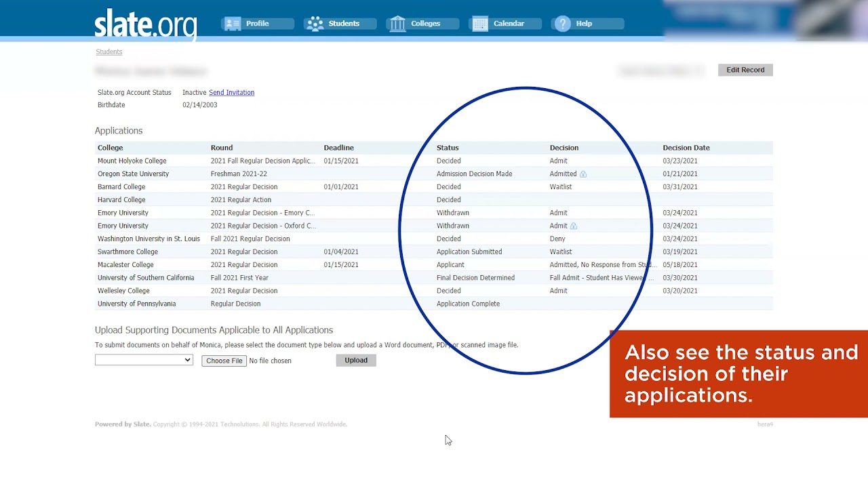Click the Colleges building icon
868x488 pixels.
pos(397,24)
